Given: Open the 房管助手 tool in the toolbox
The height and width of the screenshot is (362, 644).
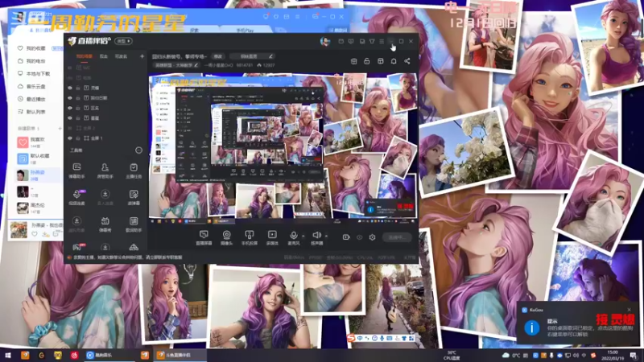Looking at the screenshot, I should (105, 171).
